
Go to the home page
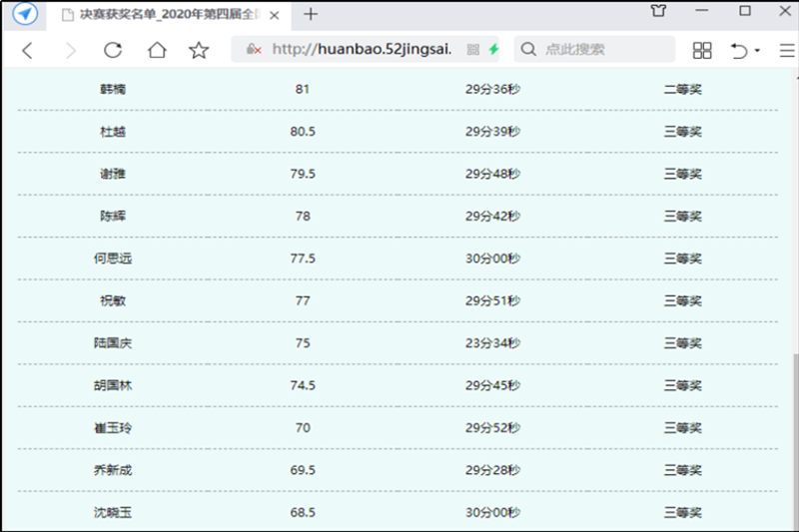[157, 50]
